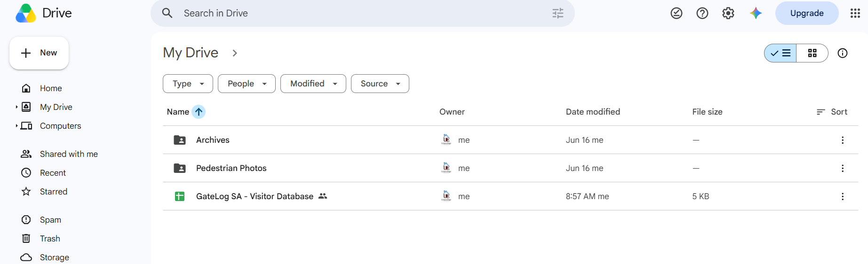Click the My Drive heading title

191,53
